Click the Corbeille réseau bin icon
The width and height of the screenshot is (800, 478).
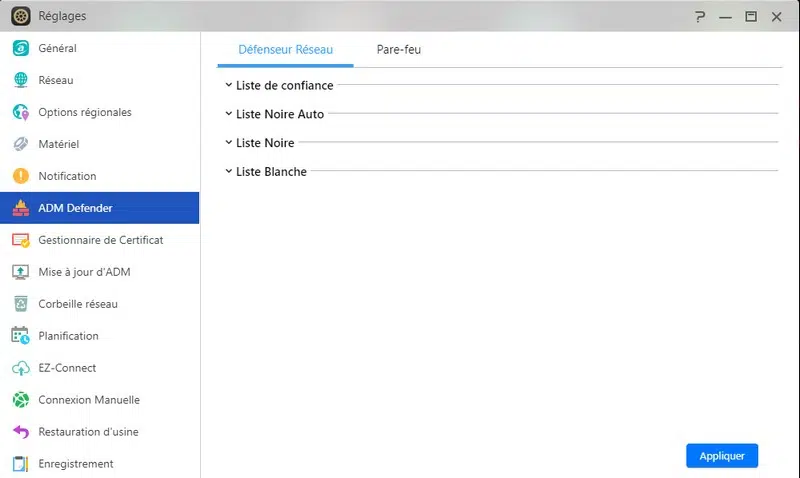pyautogui.click(x=20, y=304)
